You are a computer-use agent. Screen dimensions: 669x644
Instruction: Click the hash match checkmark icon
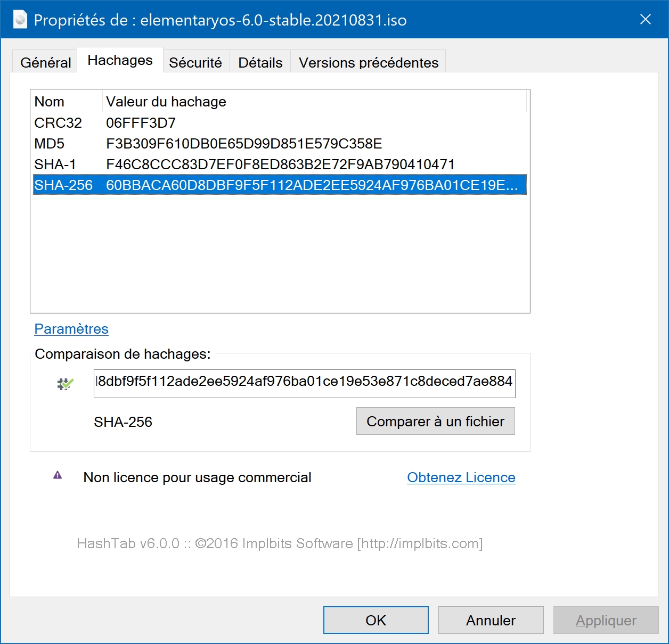(x=66, y=384)
